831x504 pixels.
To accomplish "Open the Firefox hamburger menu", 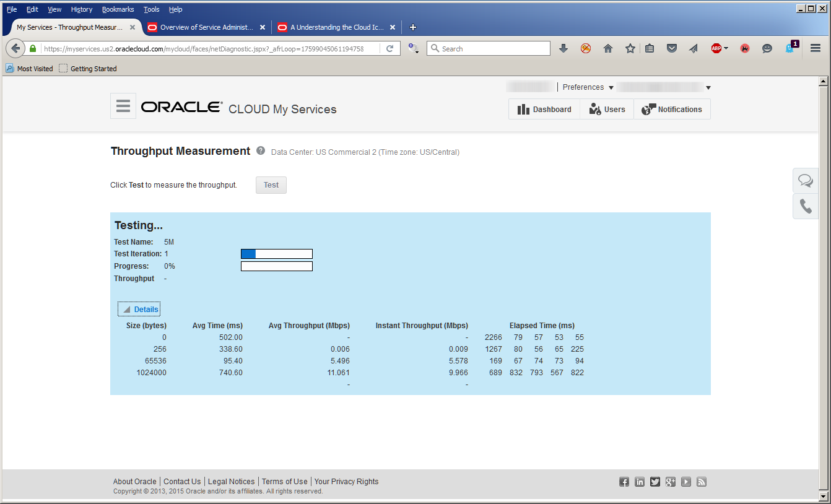I will point(816,48).
